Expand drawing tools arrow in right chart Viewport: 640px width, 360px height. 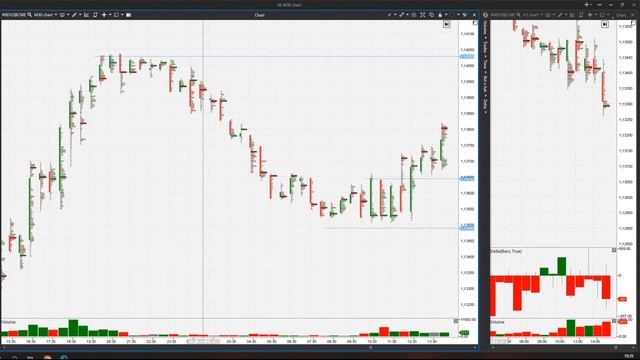(x=566, y=15)
